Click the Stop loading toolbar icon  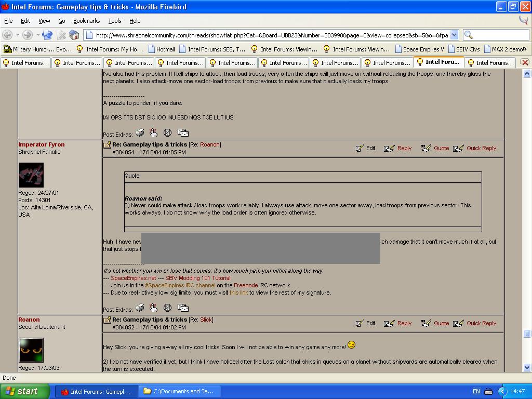tap(61, 35)
